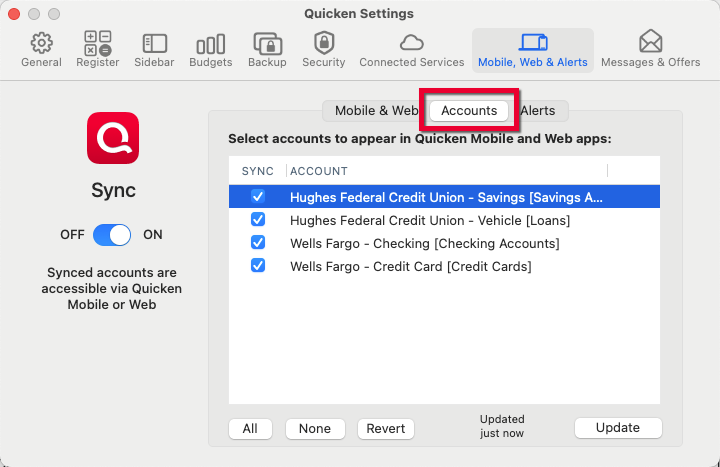Click the red Quicken Sync logo

[x=113, y=138]
